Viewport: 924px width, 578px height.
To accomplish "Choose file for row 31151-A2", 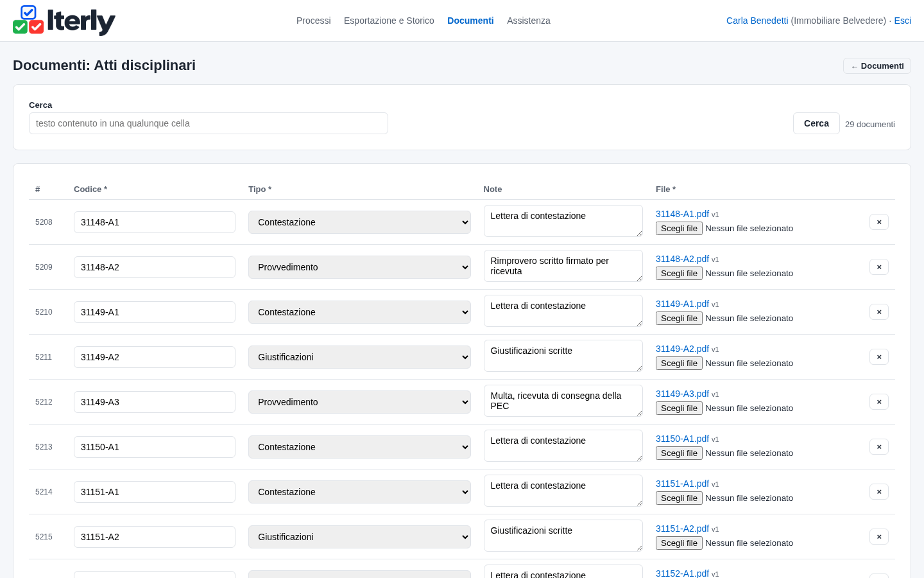I will [x=679, y=543].
